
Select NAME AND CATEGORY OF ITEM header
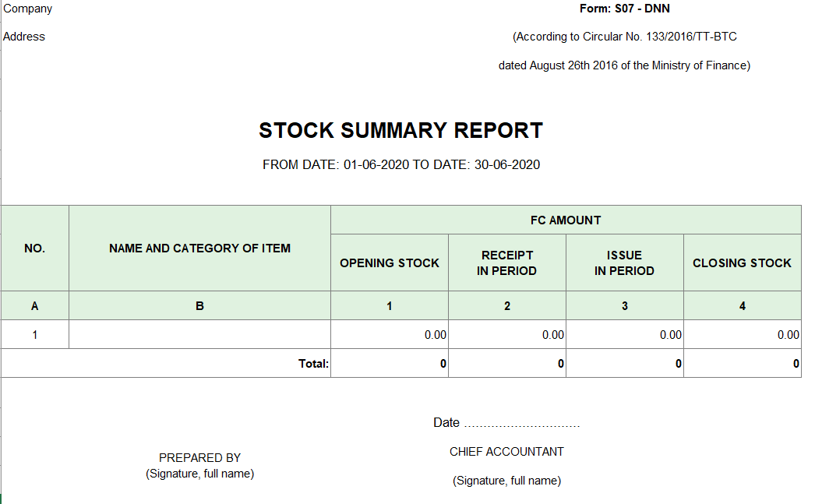[199, 248]
